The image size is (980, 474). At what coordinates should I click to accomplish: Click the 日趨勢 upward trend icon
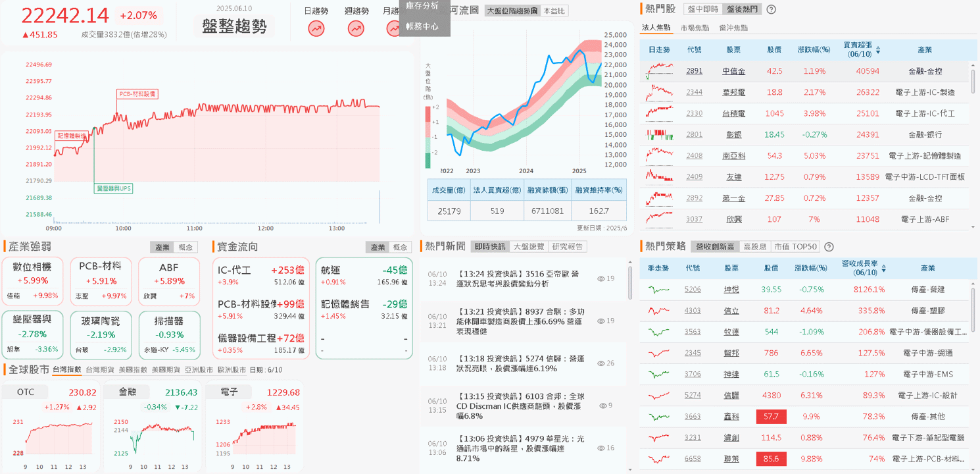(x=316, y=28)
